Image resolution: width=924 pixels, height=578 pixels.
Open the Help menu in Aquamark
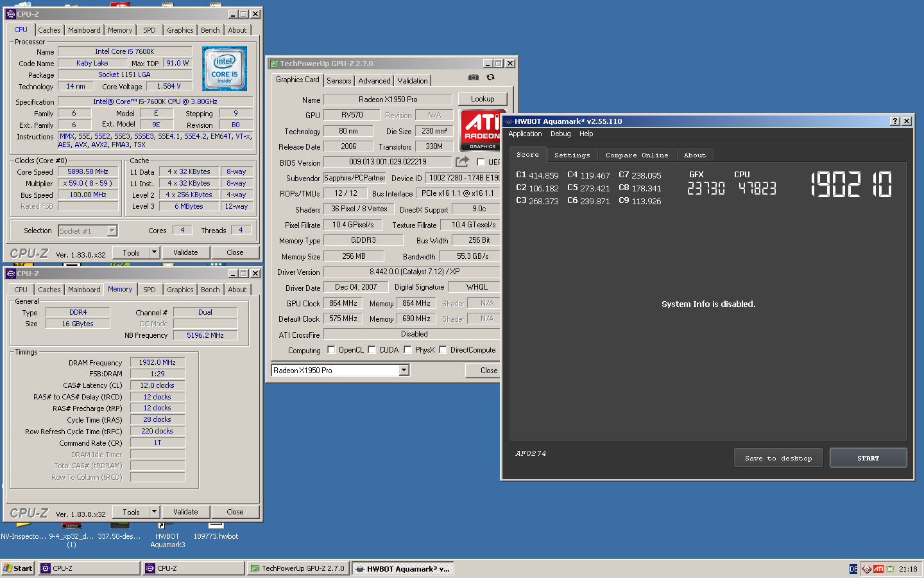[x=586, y=134]
